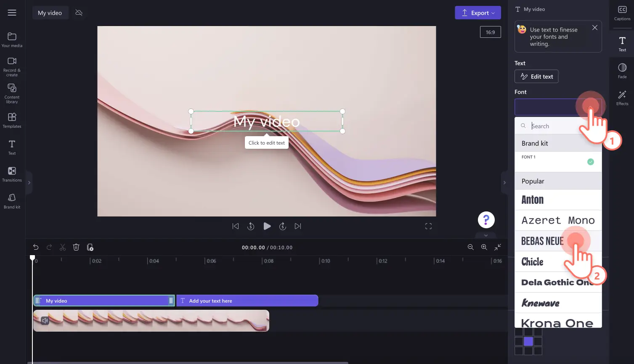Click the cloud sync off icon

tap(79, 13)
